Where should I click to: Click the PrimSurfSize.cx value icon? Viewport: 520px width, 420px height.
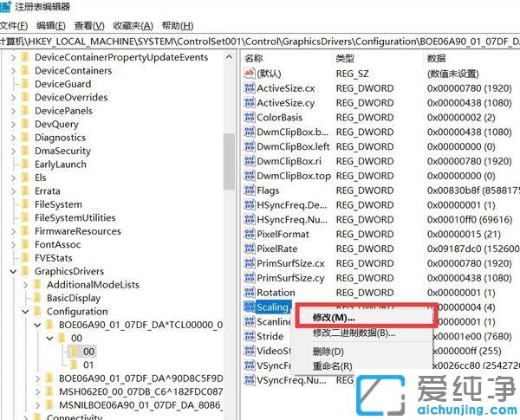click(249, 263)
